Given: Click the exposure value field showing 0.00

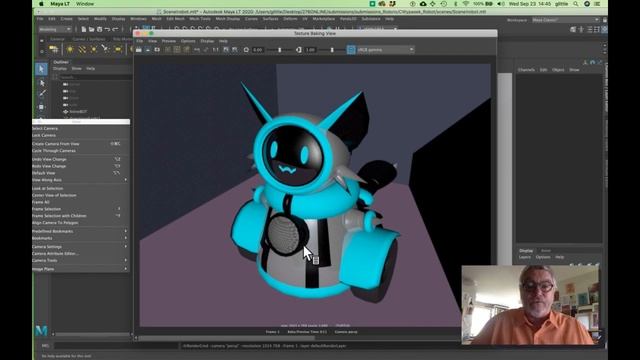Looking at the screenshot, I should tap(258, 50).
